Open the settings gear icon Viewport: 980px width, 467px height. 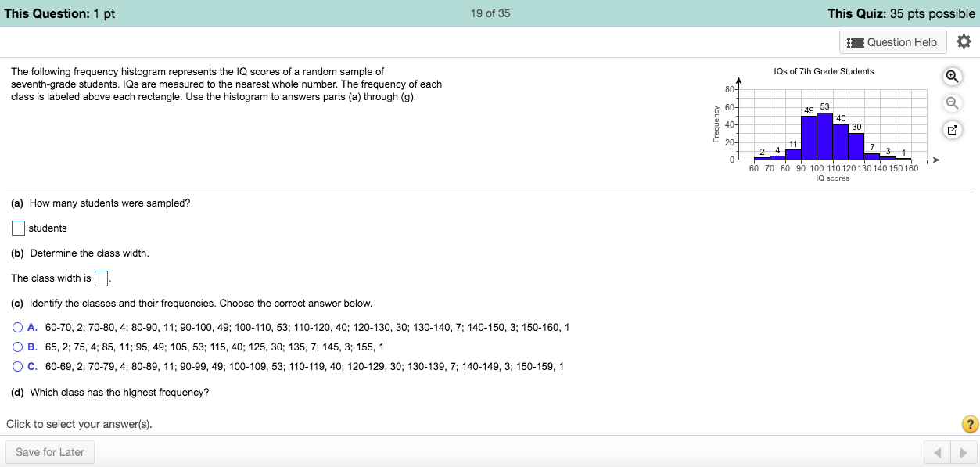pos(964,41)
